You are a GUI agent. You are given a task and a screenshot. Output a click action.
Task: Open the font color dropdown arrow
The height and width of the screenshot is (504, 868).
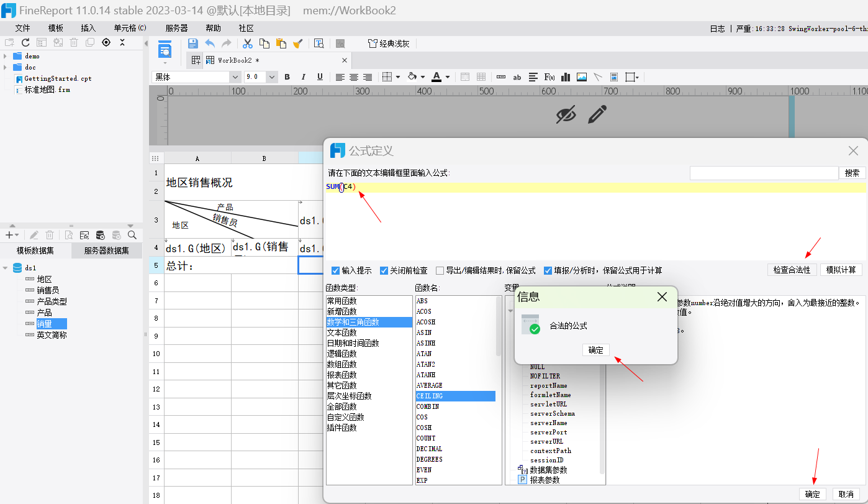coord(448,77)
